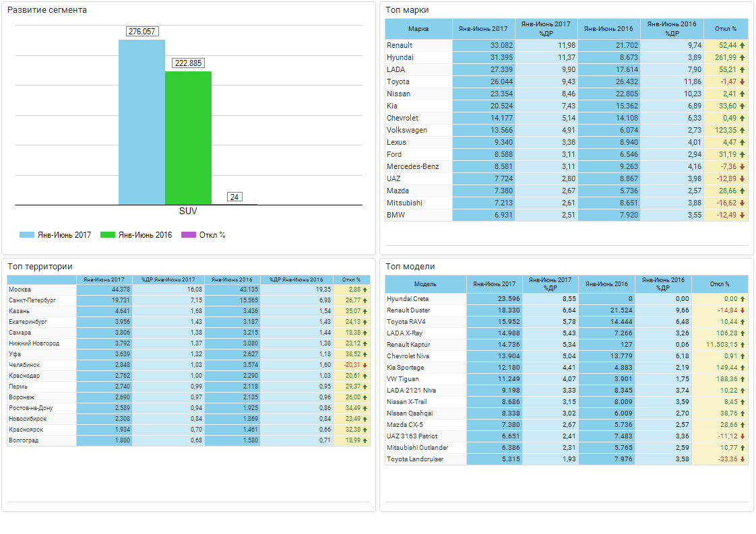Screen dimensions: 756x534
Task: Click the Mazda CX-5 model name
Action: pyautogui.click(x=404, y=425)
